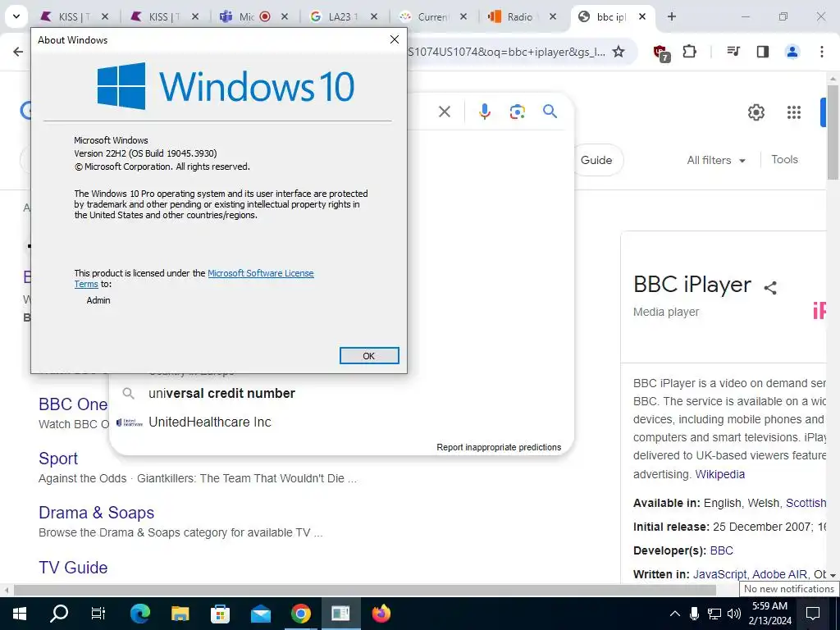Click the horizontal page scrollbar

coord(364,591)
